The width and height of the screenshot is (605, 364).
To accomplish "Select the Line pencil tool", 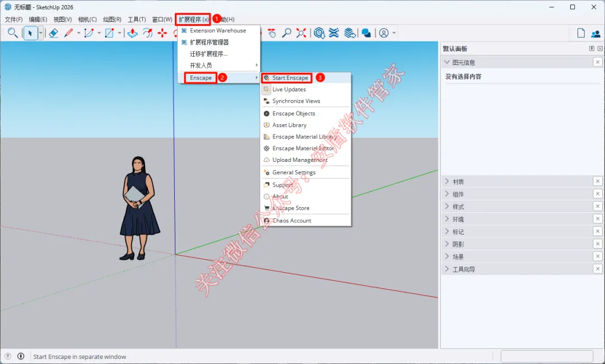I will click(x=69, y=33).
